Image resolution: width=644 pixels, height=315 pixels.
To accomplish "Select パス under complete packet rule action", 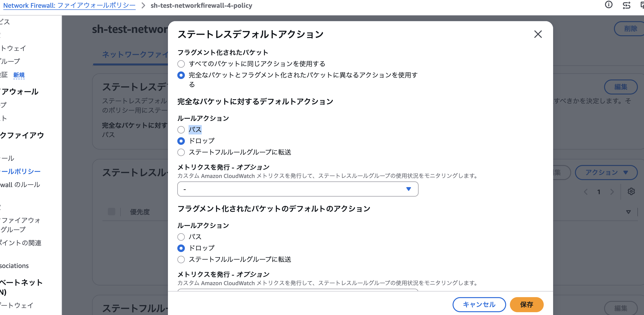I will [181, 130].
